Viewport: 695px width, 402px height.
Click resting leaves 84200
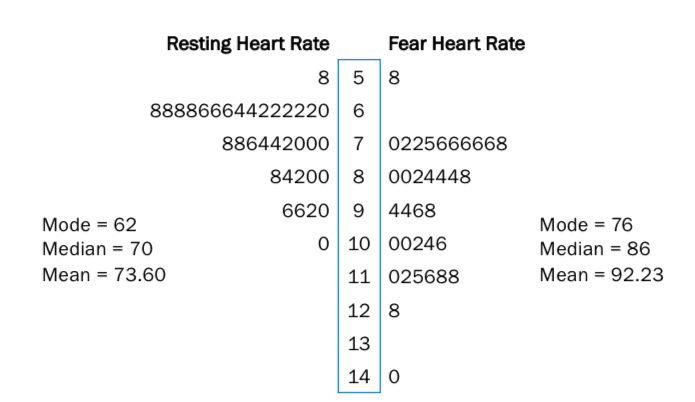pos(300,177)
